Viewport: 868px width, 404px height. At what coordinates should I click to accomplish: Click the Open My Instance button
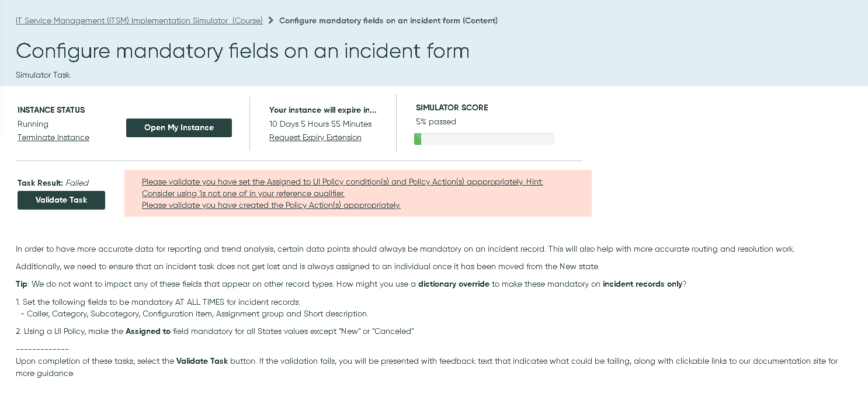[179, 127]
